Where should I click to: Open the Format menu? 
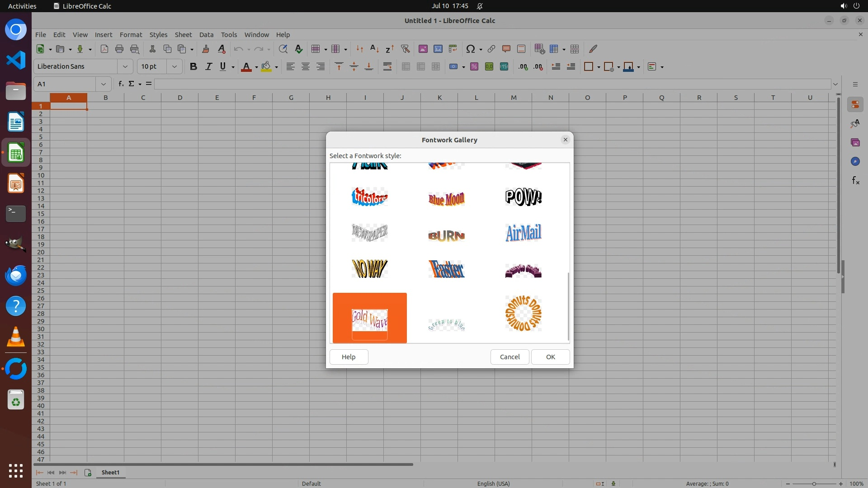click(x=131, y=35)
